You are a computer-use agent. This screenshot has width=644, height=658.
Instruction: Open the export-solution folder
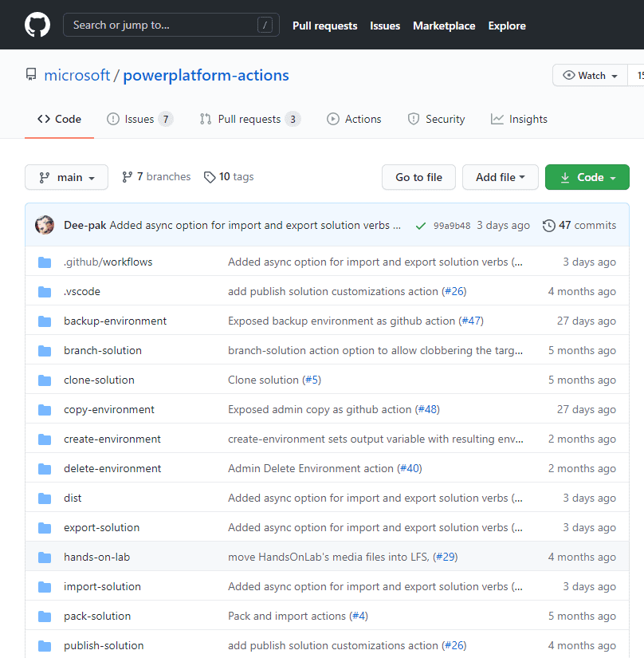(101, 527)
